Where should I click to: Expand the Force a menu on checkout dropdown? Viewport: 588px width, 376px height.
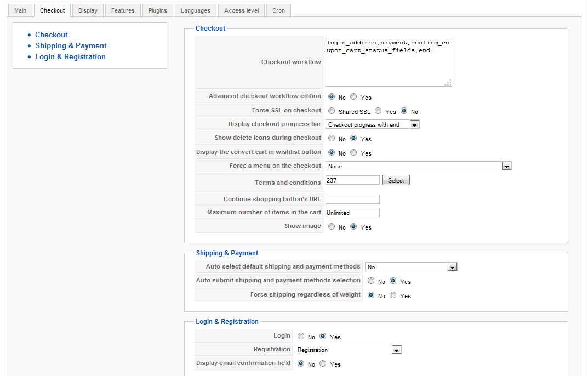418,166
